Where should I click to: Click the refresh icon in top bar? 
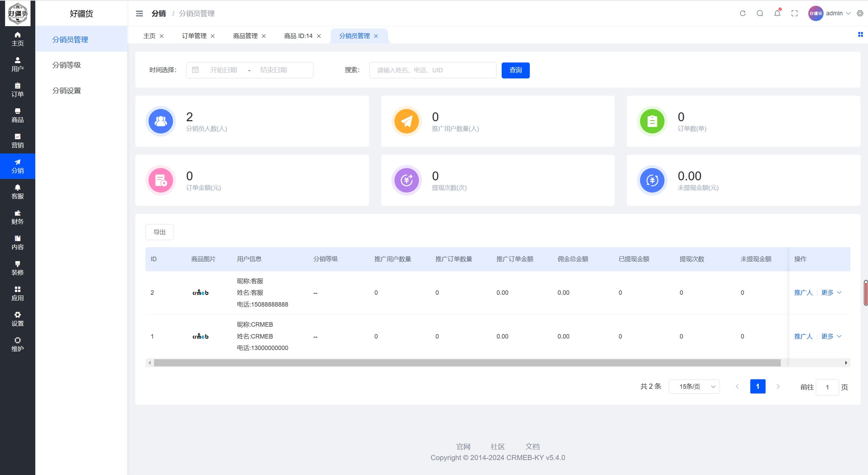[742, 13]
